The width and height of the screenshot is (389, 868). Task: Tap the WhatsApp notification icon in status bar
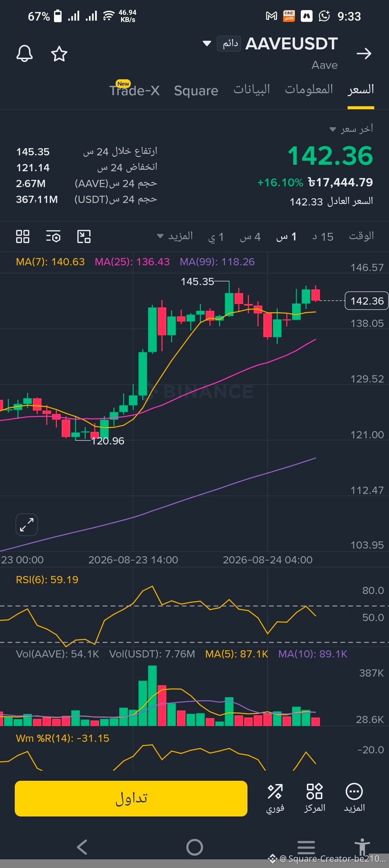pos(324,16)
